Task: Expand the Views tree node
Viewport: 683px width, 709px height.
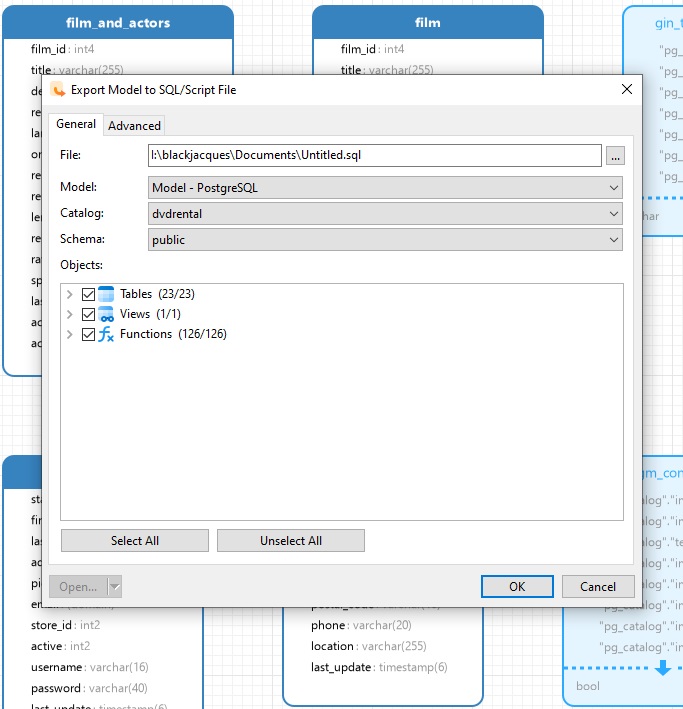Action: pos(70,314)
